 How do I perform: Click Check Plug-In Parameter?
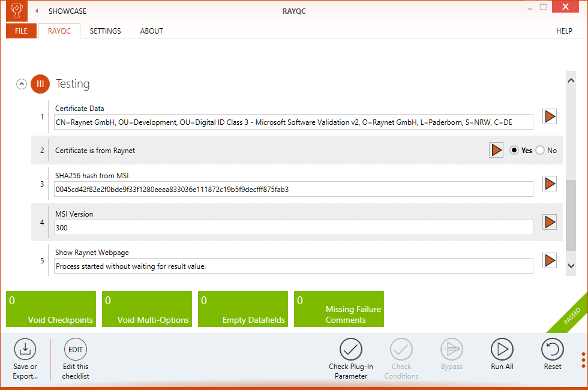tap(351, 349)
